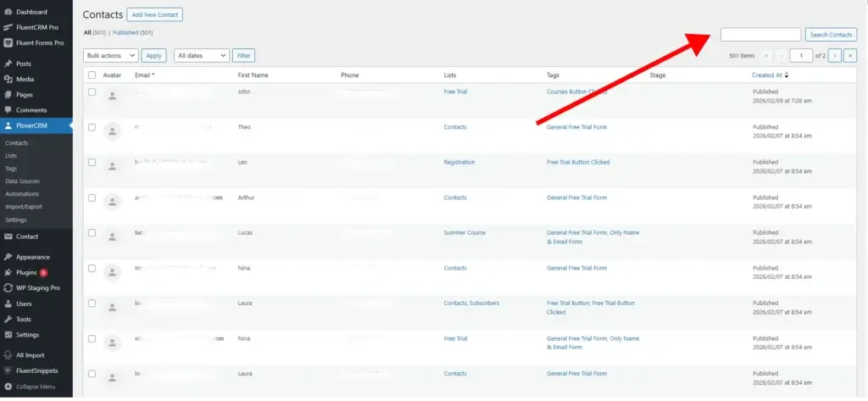The width and height of the screenshot is (868, 401).
Task: Click the Appearance brush icon
Action: point(8,257)
